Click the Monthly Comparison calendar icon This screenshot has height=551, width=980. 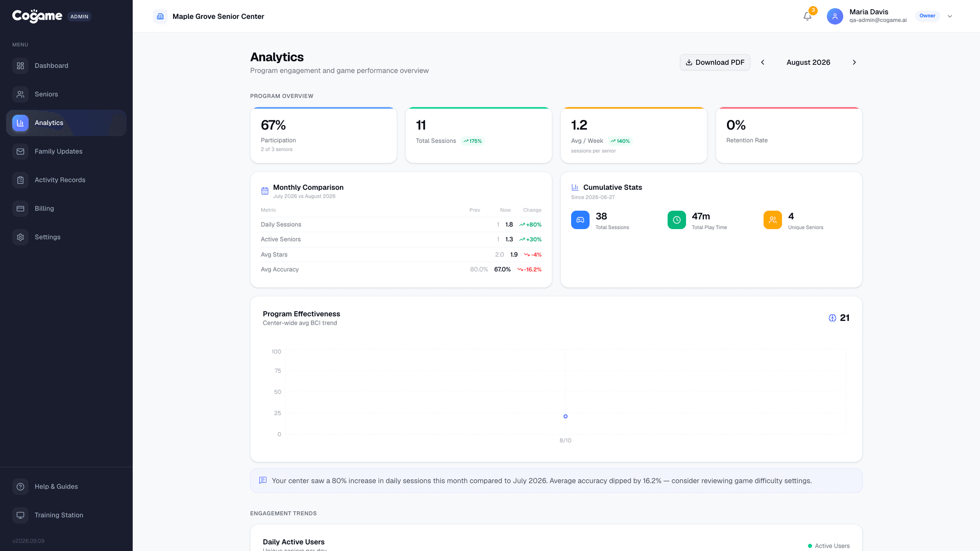tap(265, 191)
